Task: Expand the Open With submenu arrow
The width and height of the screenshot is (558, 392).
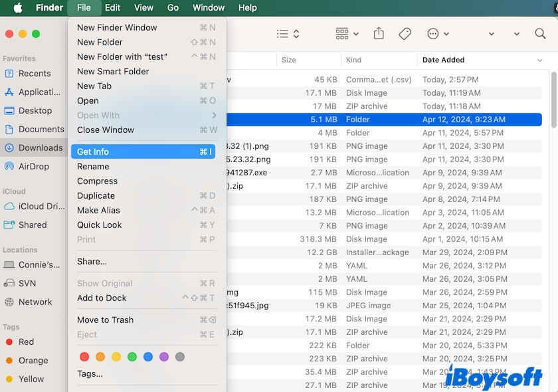Action: (214, 115)
